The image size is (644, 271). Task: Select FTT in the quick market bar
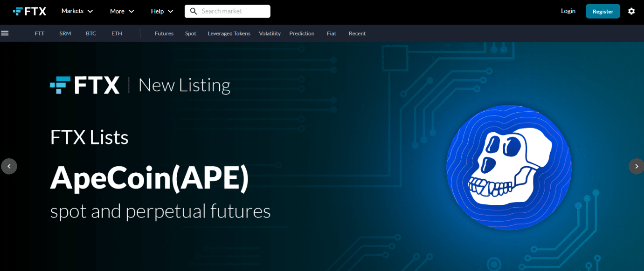click(x=40, y=34)
